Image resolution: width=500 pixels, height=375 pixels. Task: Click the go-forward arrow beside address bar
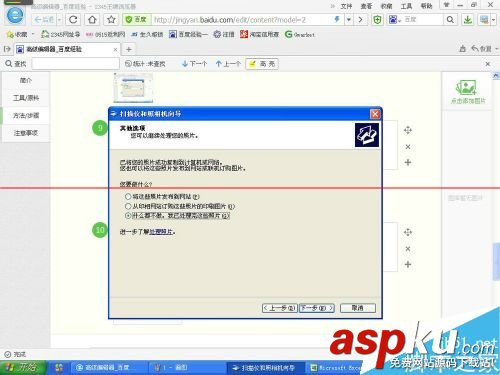[x=360, y=20]
